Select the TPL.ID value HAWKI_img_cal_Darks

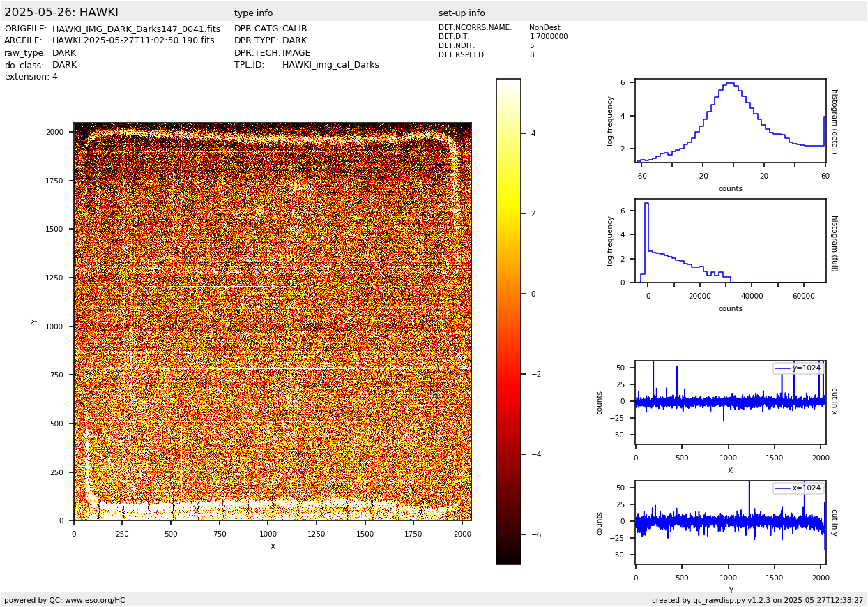[330, 65]
